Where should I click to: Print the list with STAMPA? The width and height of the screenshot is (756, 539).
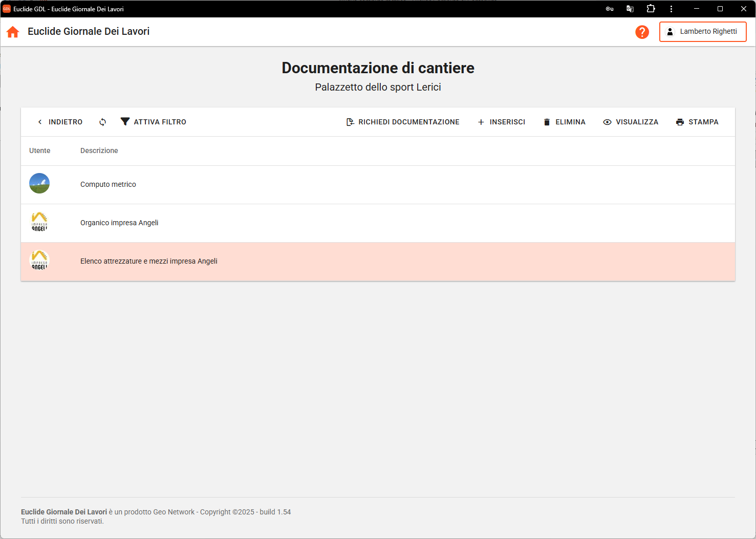[697, 122]
